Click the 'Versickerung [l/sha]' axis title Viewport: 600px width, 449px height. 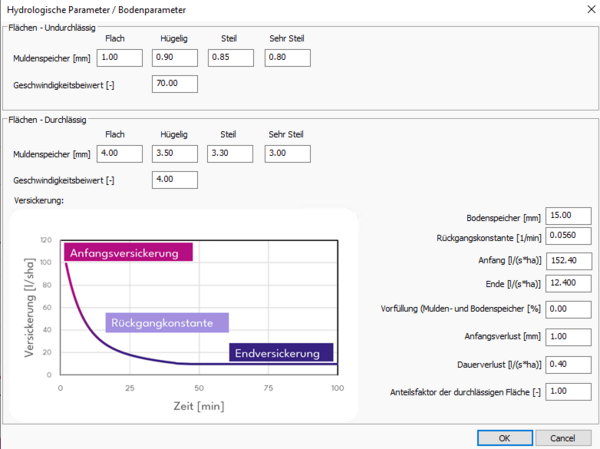click(29, 308)
